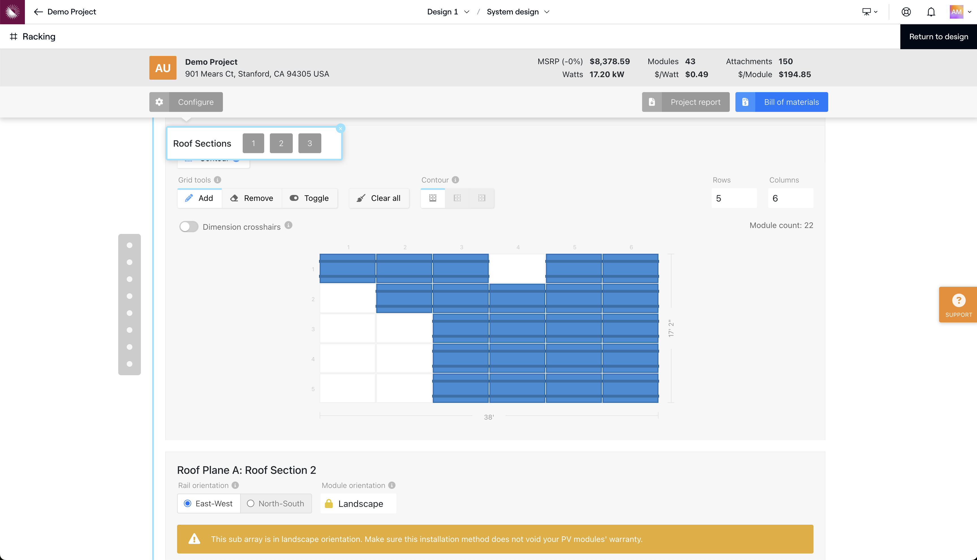This screenshot has width=977, height=560.
Task: Click the orange Support widget
Action: (x=958, y=305)
